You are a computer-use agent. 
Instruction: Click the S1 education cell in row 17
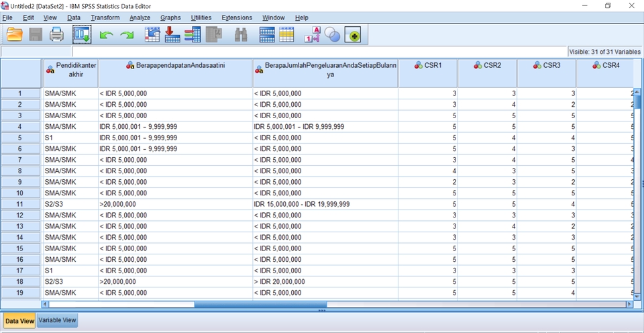[x=70, y=271]
